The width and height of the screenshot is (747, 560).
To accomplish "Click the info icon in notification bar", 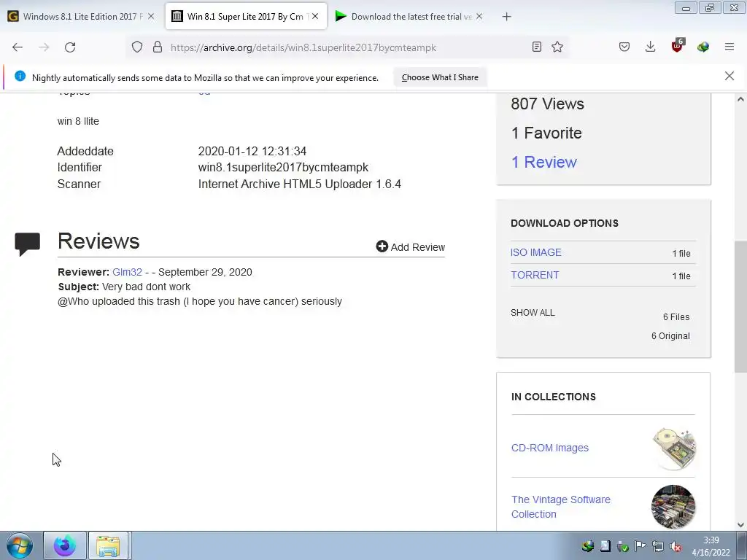I will 20,76.
